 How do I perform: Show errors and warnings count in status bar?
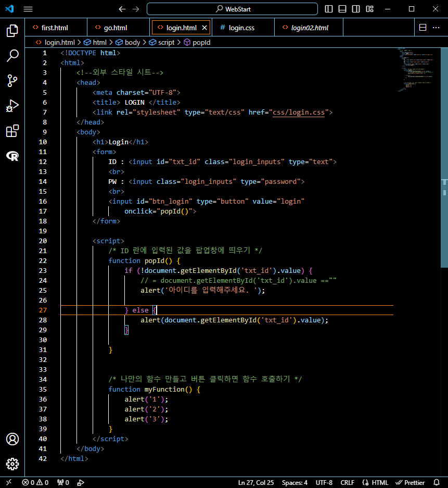pyautogui.click(x=35, y=482)
